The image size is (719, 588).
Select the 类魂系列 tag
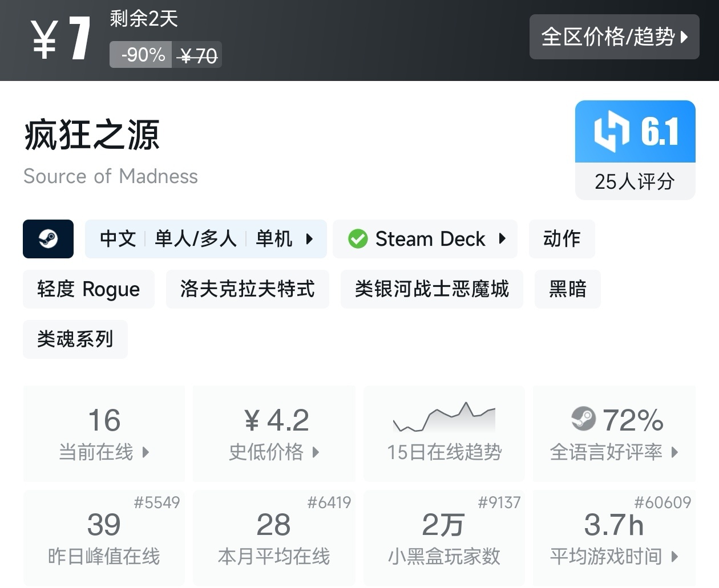tap(75, 339)
